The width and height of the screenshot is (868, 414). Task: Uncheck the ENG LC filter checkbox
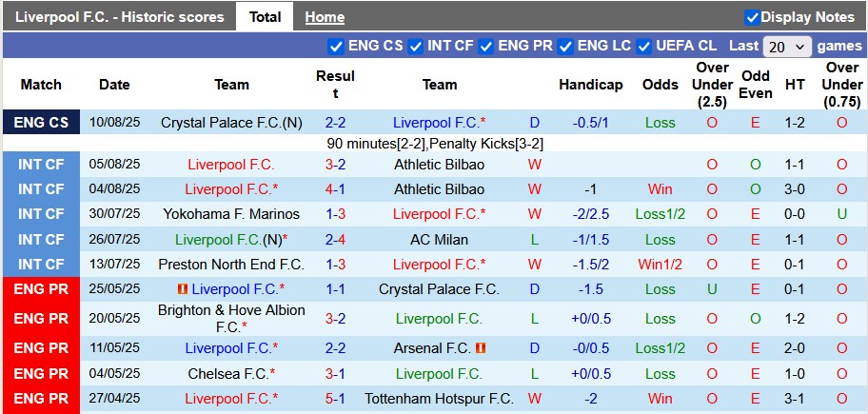565,46
